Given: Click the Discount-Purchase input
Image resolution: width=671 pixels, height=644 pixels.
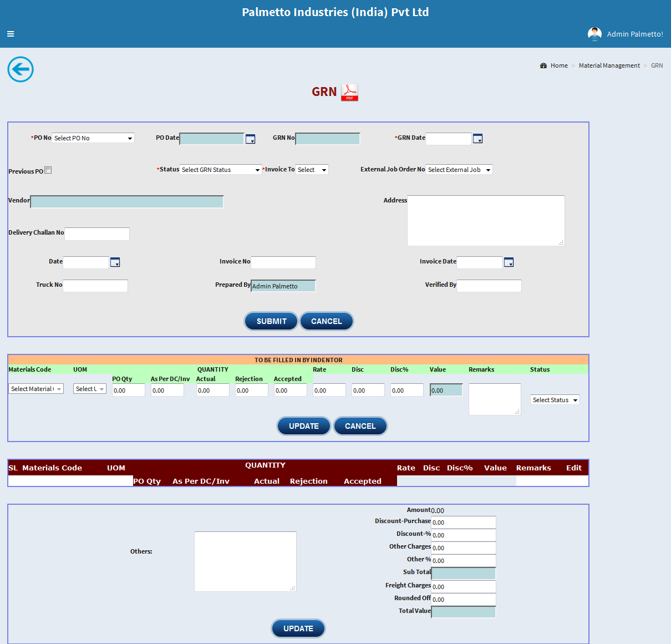Looking at the screenshot, I should (x=464, y=522).
